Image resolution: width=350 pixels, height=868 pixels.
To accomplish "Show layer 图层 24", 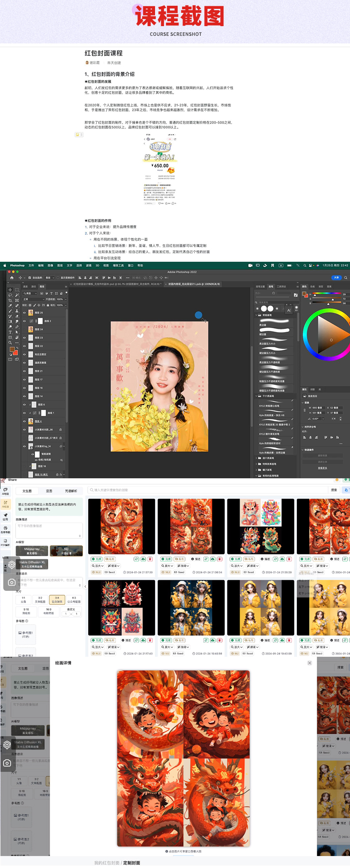I will (24, 329).
